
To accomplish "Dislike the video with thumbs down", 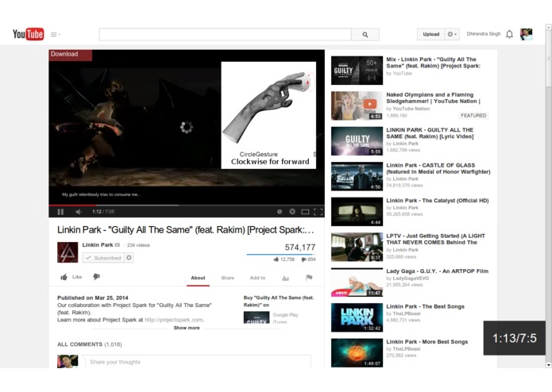I will click(x=96, y=277).
